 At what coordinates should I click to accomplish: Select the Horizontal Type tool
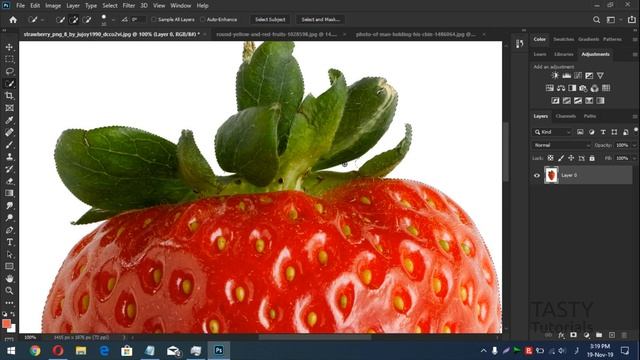tap(9, 242)
